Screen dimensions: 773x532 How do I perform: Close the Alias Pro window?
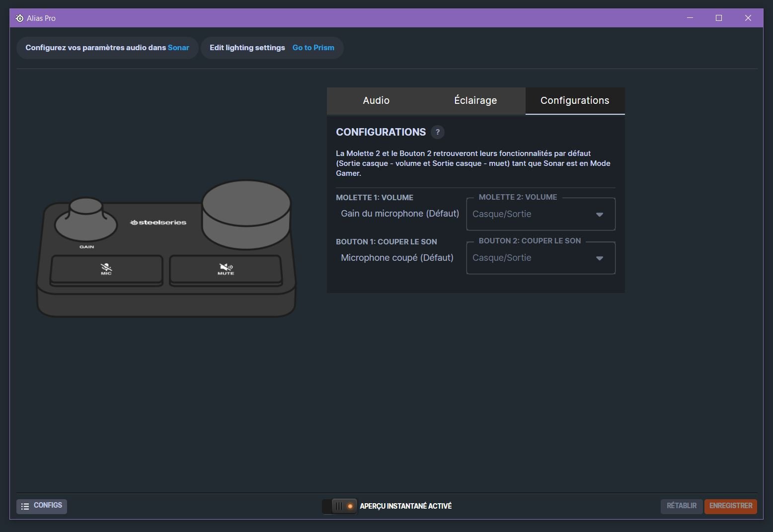[748, 18]
